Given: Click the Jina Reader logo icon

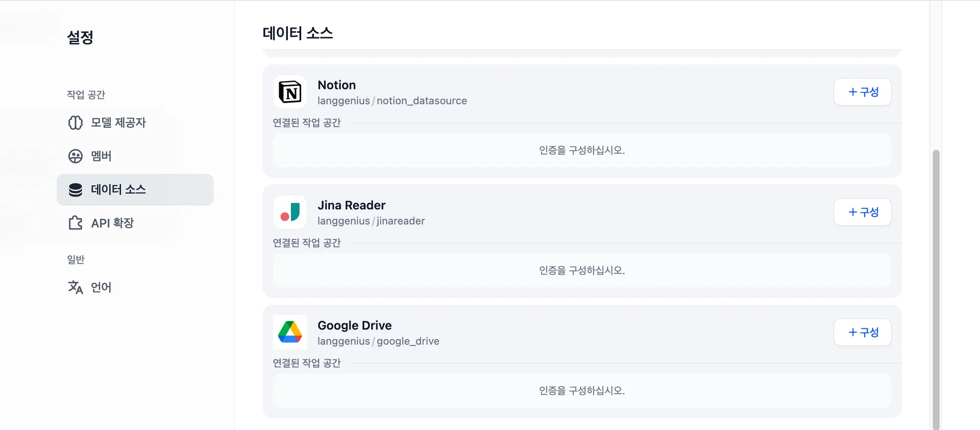Looking at the screenshot, I should [290, 212].
